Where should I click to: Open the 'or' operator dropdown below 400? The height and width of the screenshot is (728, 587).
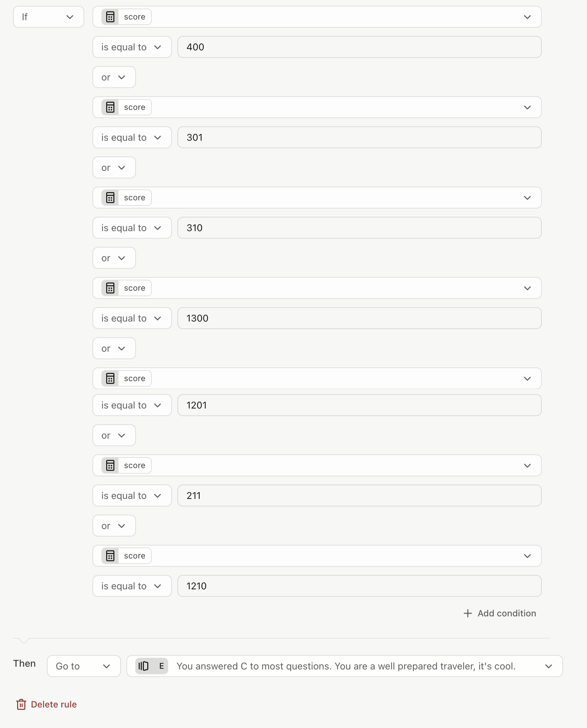click(x=114, y=77)
